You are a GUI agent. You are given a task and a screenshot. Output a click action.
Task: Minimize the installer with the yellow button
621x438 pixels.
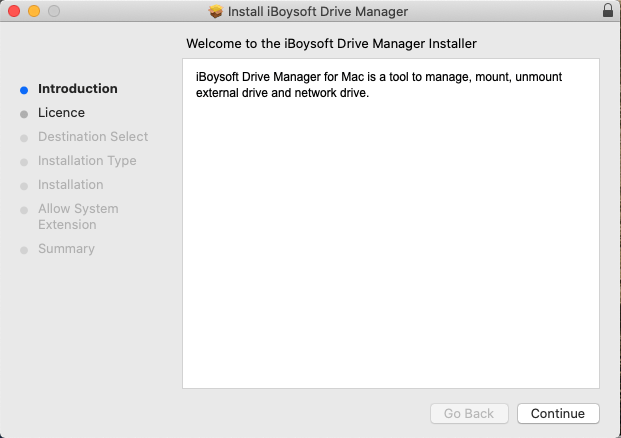(34, 11)
